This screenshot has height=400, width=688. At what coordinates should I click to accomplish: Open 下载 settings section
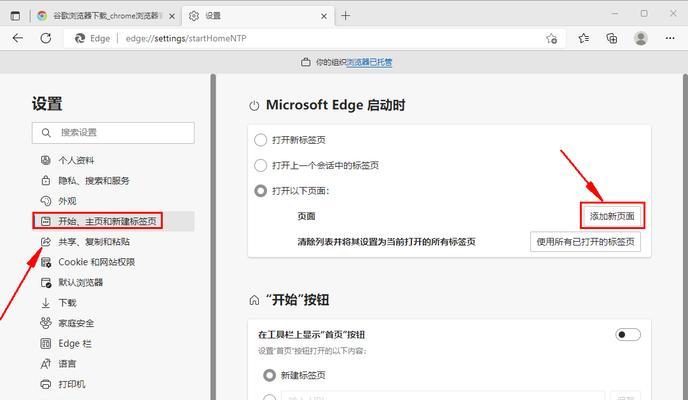click(x=113, y=303)
